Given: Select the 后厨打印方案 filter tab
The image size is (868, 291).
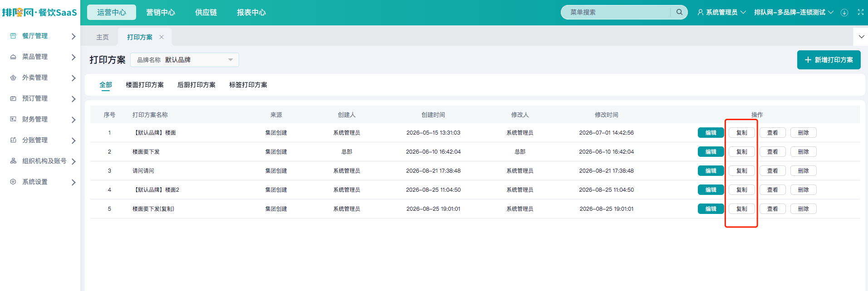Looking at the screenshot, I should pos(196,85).
